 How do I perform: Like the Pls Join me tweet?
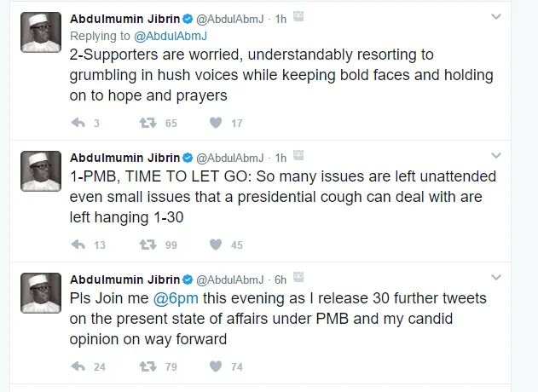click(x=216, y=366)
